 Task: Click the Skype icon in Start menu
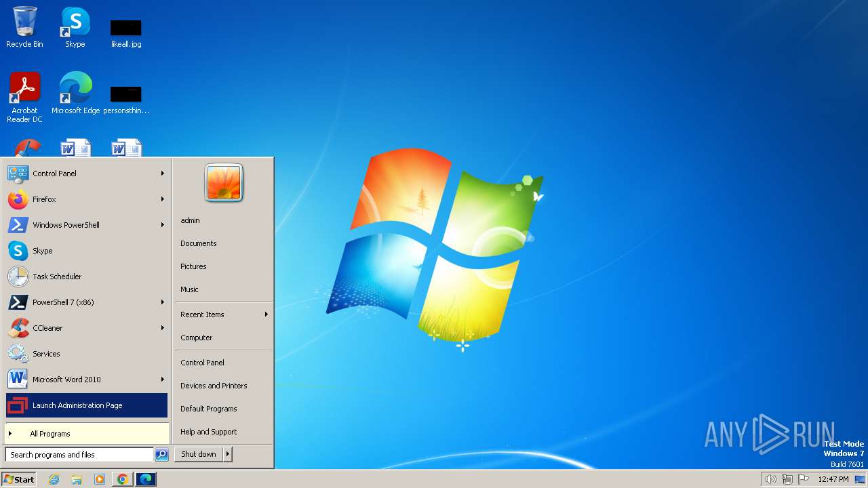pos(18,251)
